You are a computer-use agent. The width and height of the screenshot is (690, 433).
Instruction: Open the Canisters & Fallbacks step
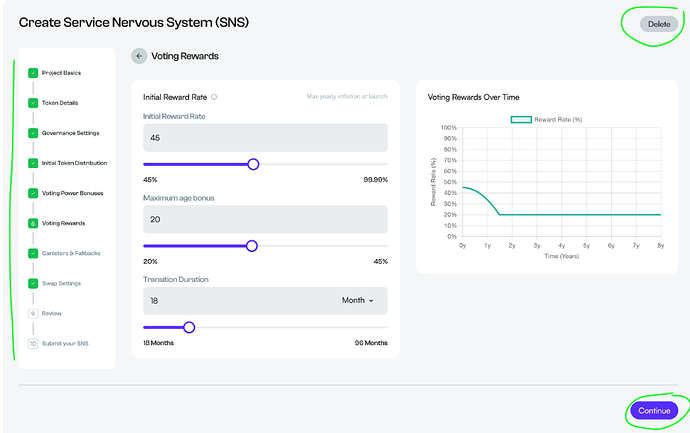coord(71,253)
